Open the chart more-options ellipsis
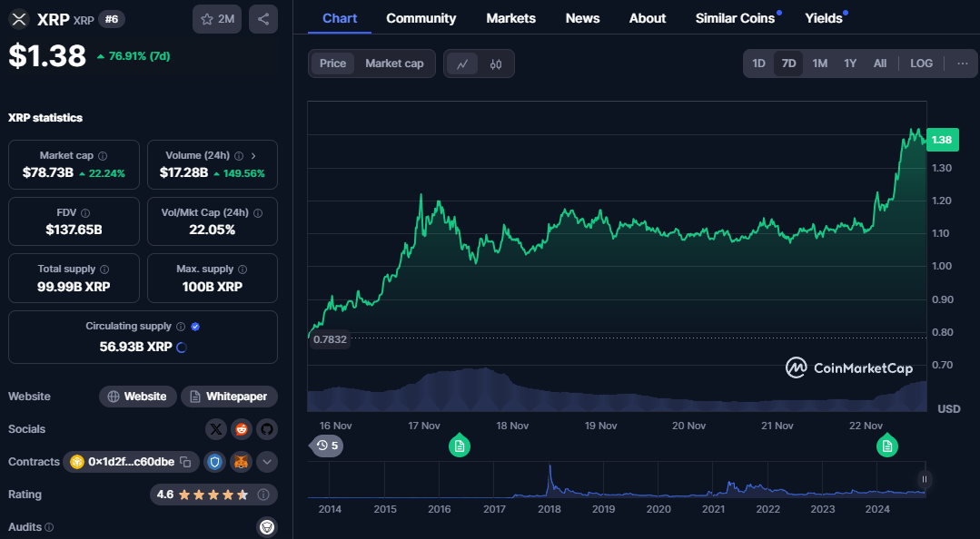Screen dimensions: 980x539 [x=963, y=64]
